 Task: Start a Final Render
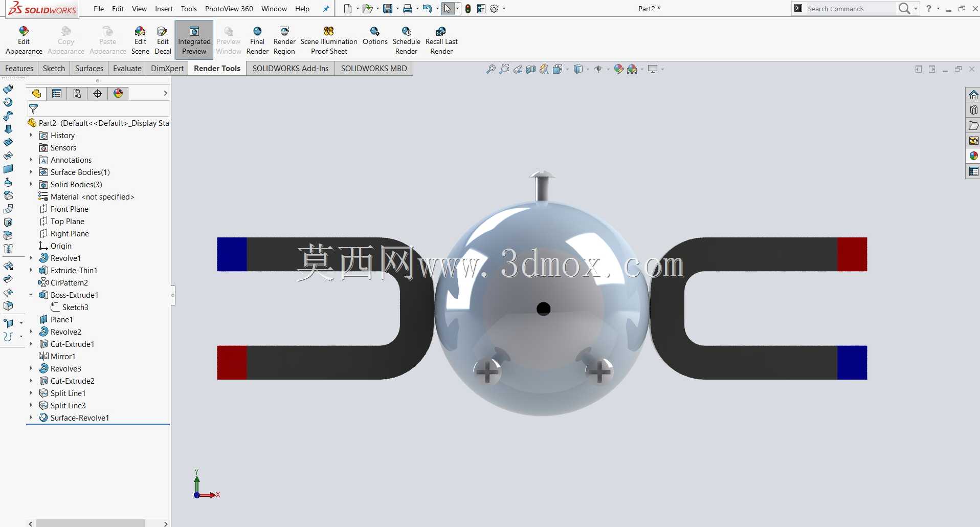click(x=257, y=40)
